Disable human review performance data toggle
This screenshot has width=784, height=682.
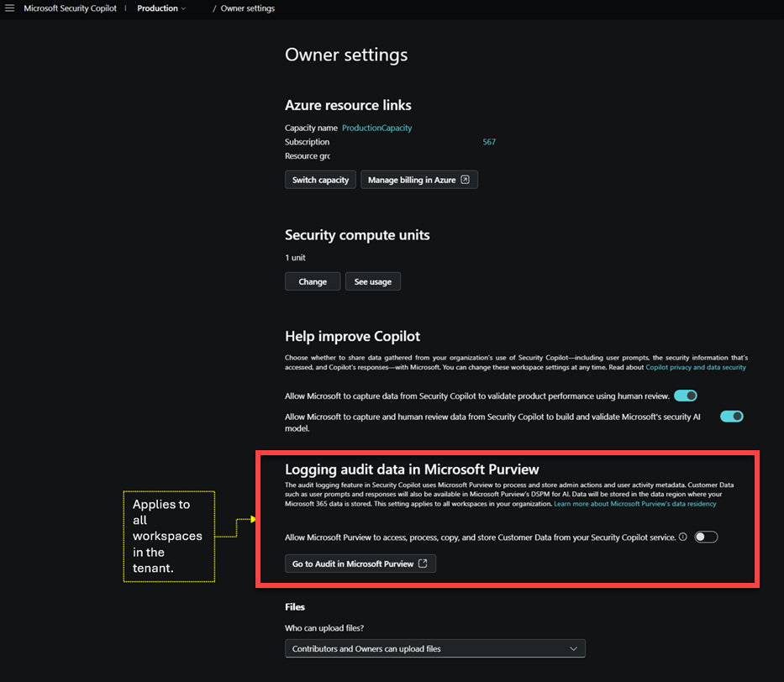pos(686,396)
